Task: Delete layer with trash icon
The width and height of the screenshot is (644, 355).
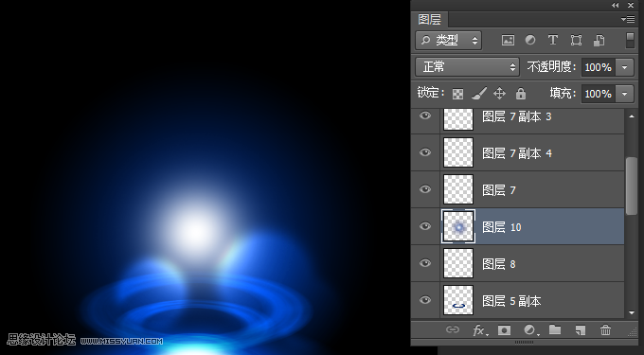Action: click(605, 329)
